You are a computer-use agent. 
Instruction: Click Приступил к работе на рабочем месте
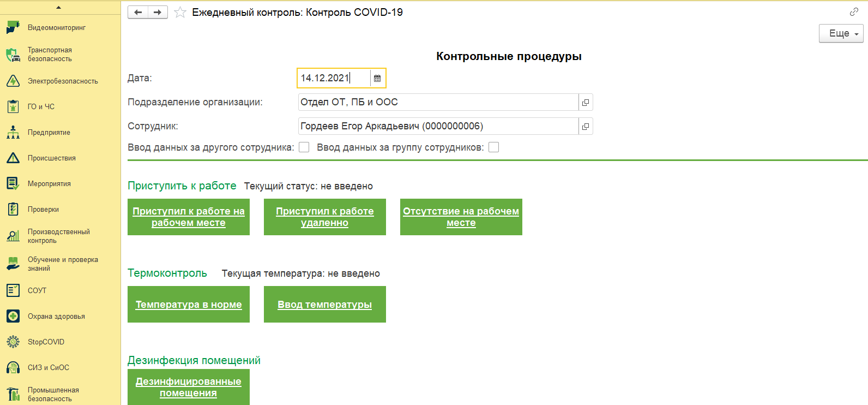pos(189,217)
